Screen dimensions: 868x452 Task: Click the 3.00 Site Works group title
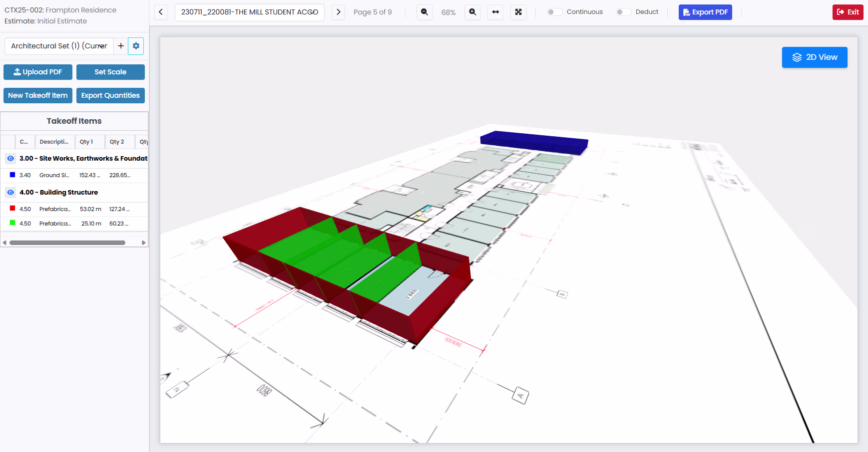[83, 158]
